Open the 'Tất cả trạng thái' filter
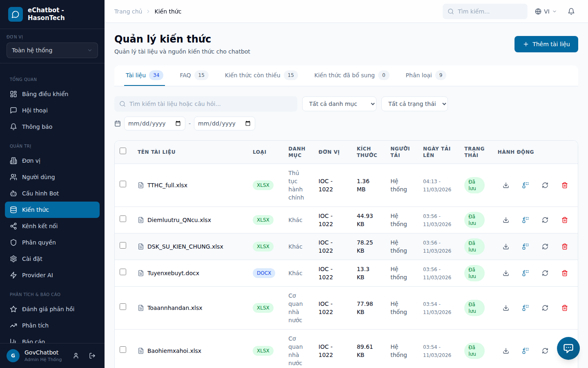This screenshot has width=588, height=368. coord(414,104)
